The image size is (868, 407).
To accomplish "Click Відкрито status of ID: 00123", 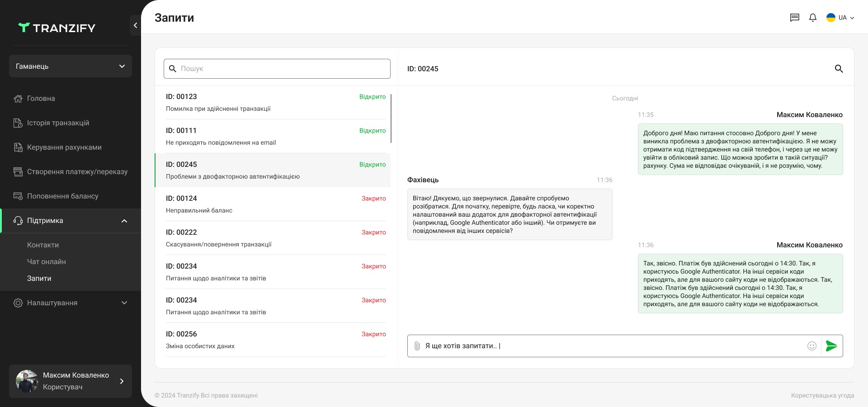I will (x=373, y=97).
